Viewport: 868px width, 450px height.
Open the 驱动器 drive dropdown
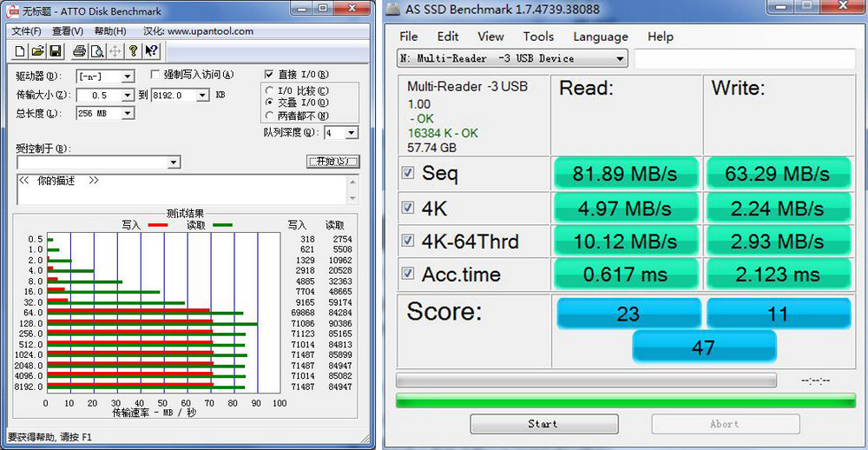coord(128,76)
